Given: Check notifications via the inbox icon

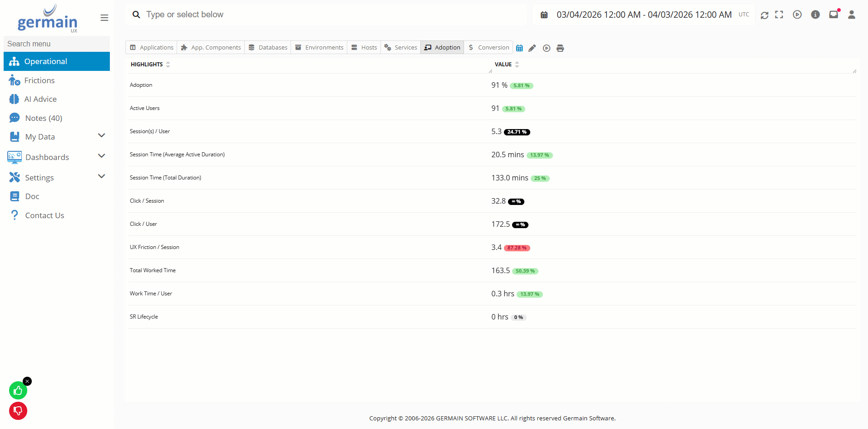Looking at the screenshot, I should tap(833, 15).
